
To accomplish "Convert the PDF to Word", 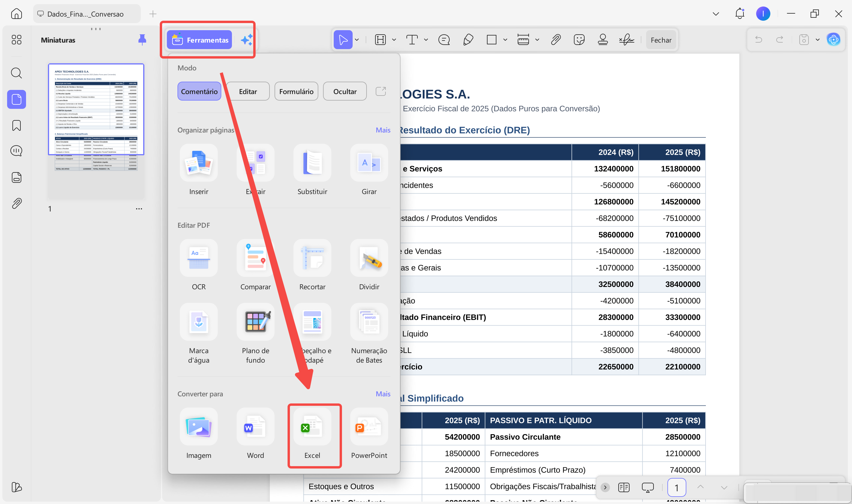I will point(255,434).
